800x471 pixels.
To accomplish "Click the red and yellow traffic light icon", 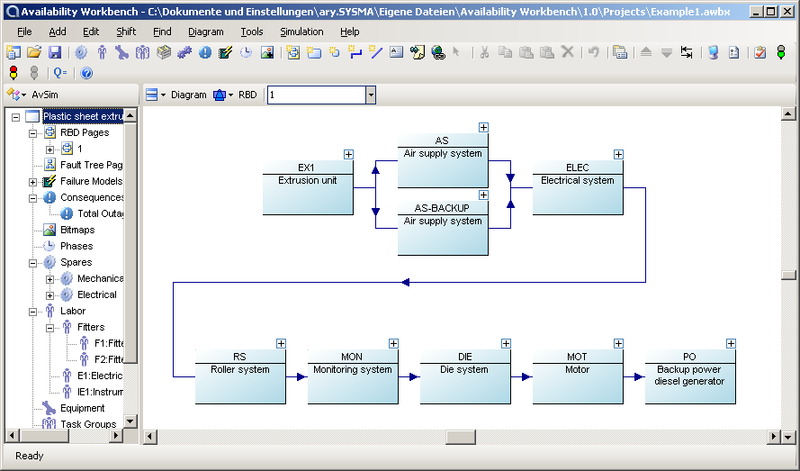I will click(x=13, y=73).
